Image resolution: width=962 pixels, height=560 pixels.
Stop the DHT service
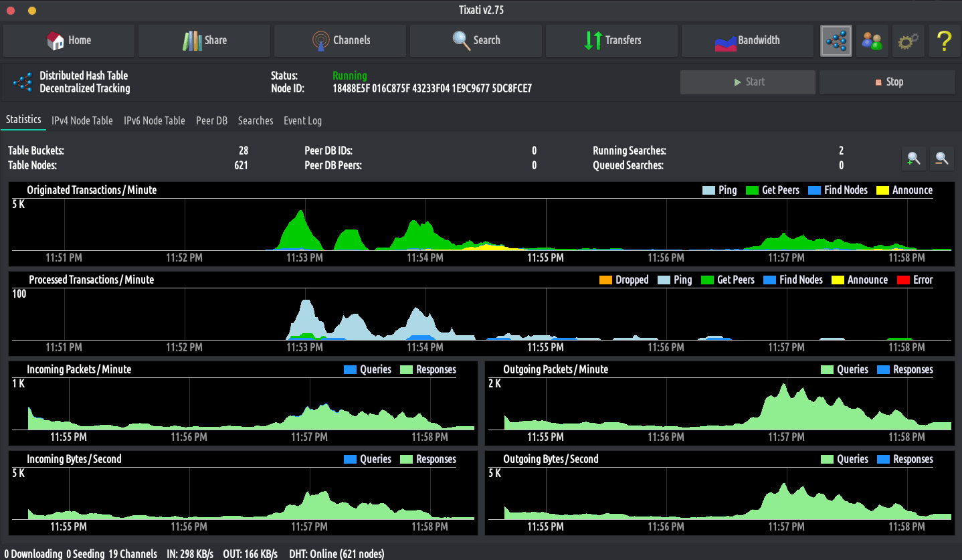(x=888, y=82)
